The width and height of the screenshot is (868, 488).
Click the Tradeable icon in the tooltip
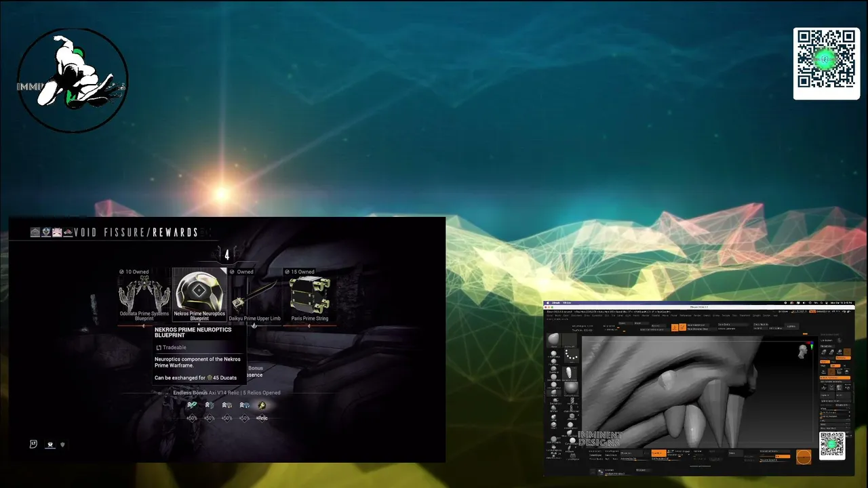[x=159, y=348]
